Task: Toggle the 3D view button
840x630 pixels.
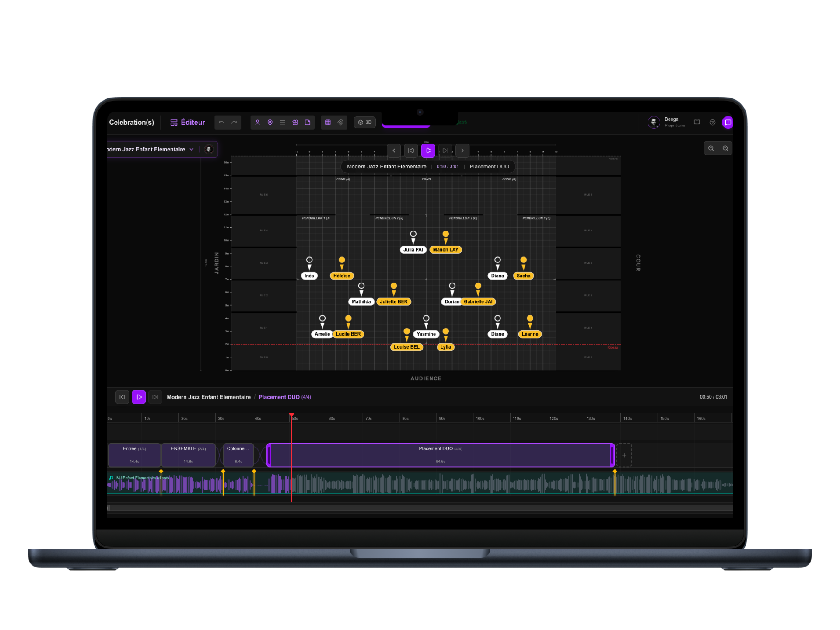Action: pos(365,122)
